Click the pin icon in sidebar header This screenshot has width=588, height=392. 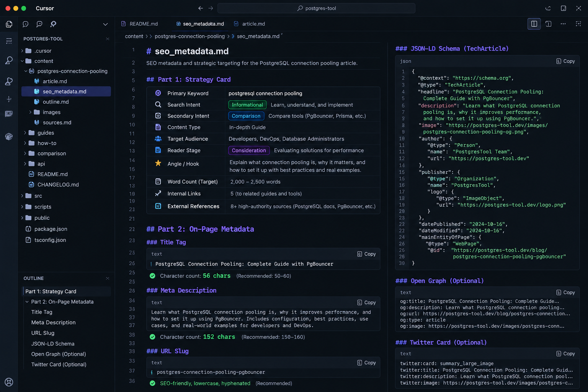click(x=53, y=24)
